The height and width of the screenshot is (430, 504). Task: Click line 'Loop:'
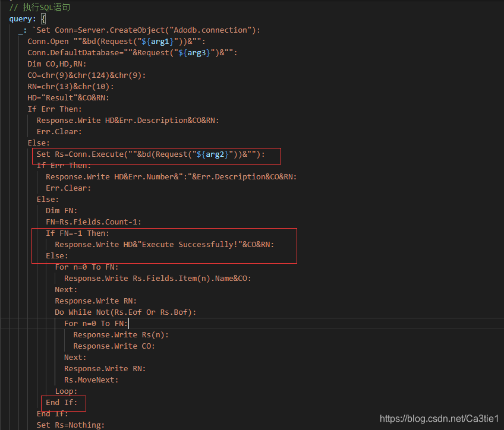[66, 391]
